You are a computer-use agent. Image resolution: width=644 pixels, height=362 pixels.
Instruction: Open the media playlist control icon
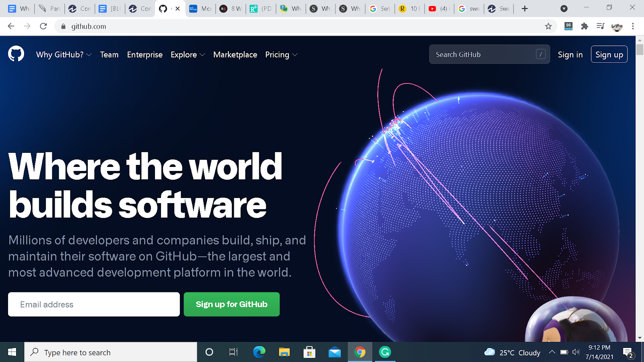pos(601,26)
